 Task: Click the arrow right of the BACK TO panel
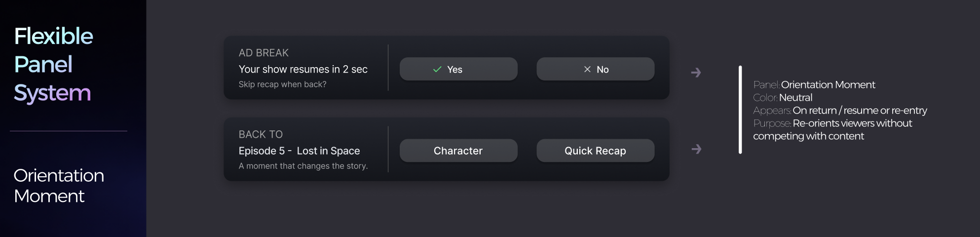696,149
